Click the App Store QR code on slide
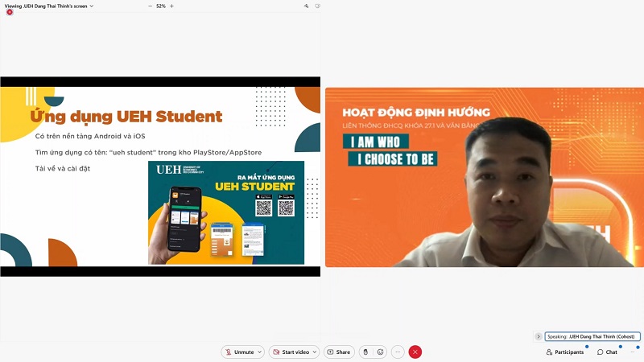The height and width of the screenshot is (362, 644). pyautogui.click(x=264, y=208)
